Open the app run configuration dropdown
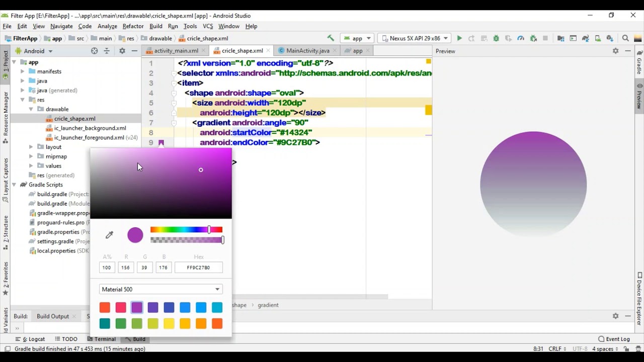This screenshot has height=362, width=644. point(357,38)
